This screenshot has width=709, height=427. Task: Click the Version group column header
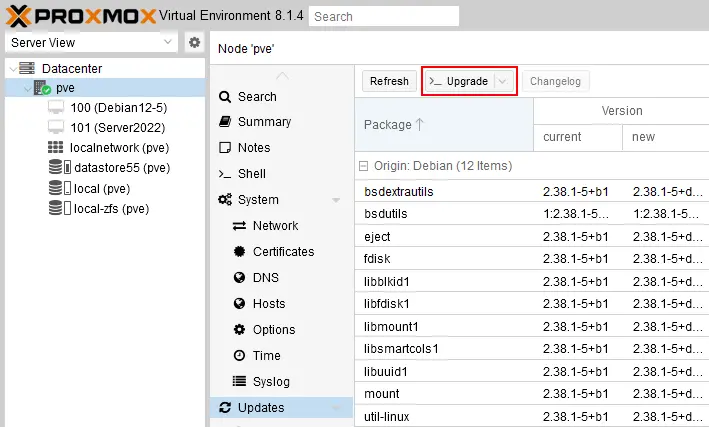621,111
